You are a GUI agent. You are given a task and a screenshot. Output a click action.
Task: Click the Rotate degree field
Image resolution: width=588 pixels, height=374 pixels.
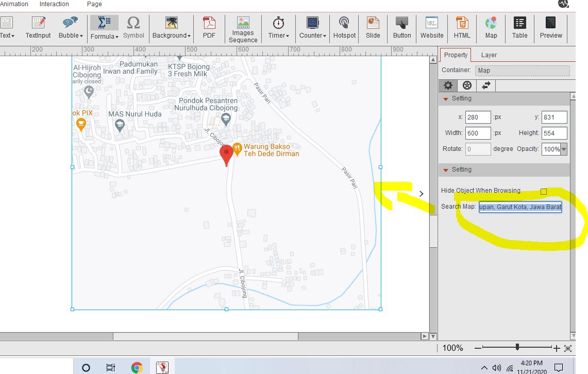point(478,149)
